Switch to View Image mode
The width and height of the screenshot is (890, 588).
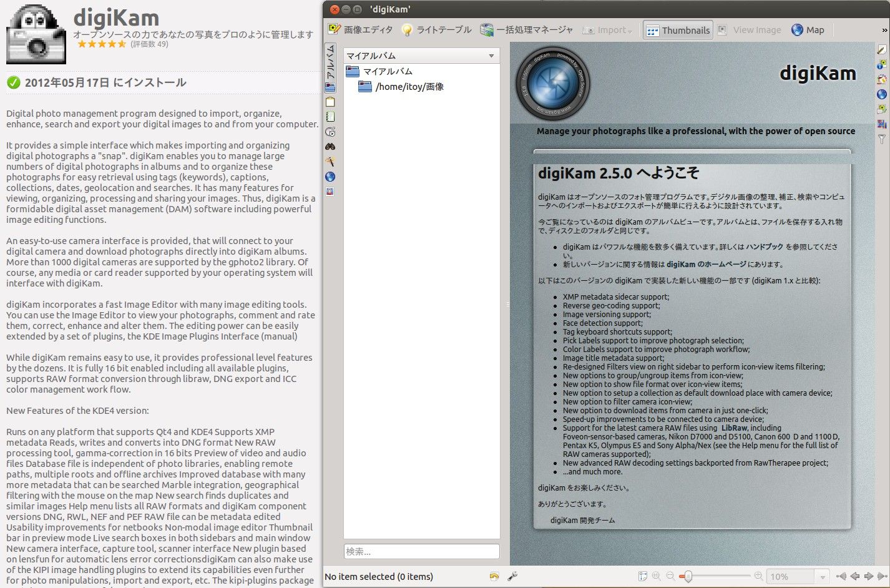[750, 30]
